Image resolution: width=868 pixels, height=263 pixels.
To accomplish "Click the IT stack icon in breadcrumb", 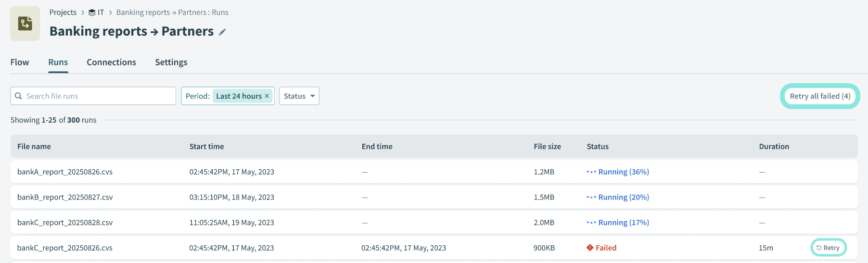I will click(92, 13).
